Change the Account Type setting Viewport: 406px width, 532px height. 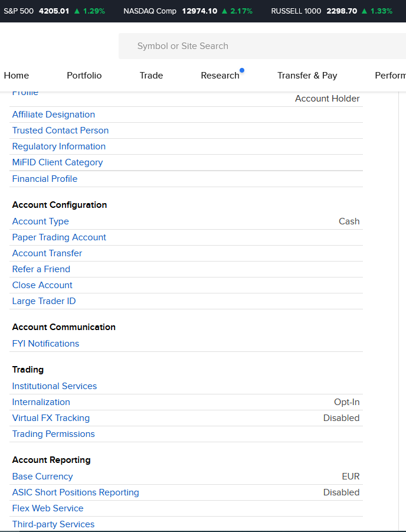click(41, 221)
